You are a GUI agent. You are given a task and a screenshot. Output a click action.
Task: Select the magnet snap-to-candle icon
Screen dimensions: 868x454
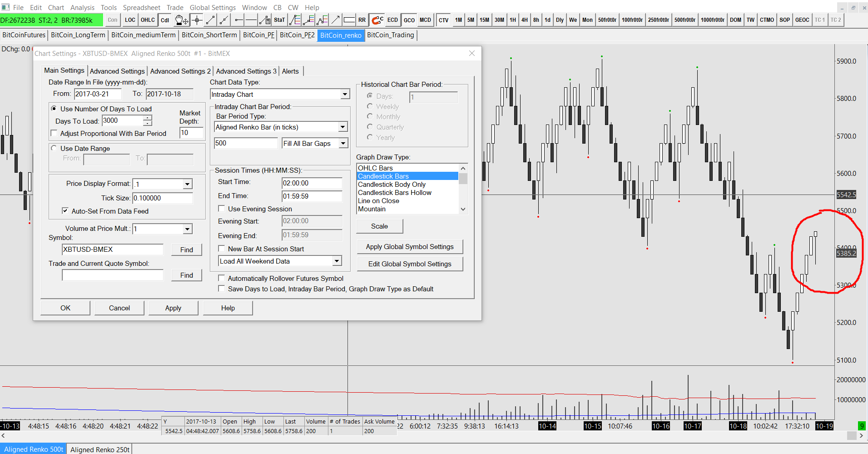click(x=377, y=20)
